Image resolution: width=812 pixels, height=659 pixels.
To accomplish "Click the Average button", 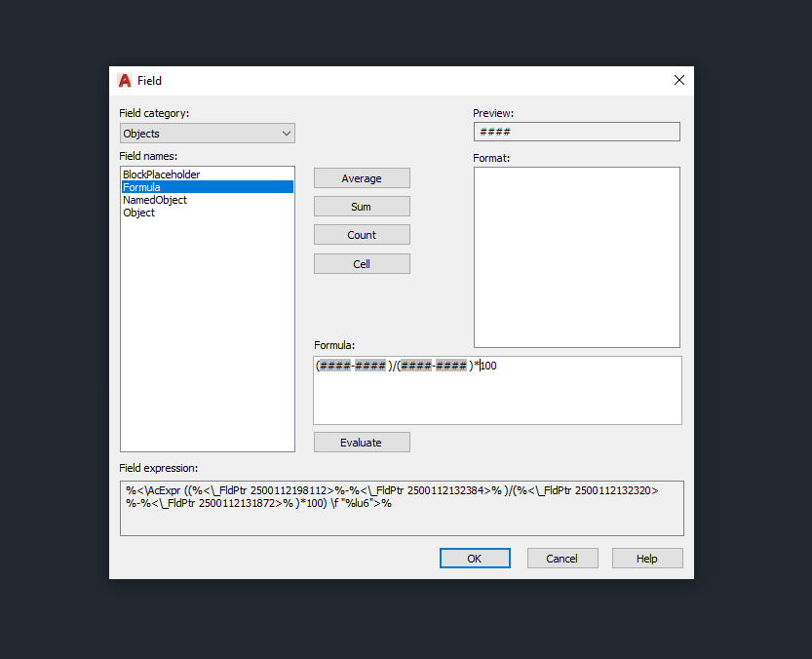I will tap(362, 178).
